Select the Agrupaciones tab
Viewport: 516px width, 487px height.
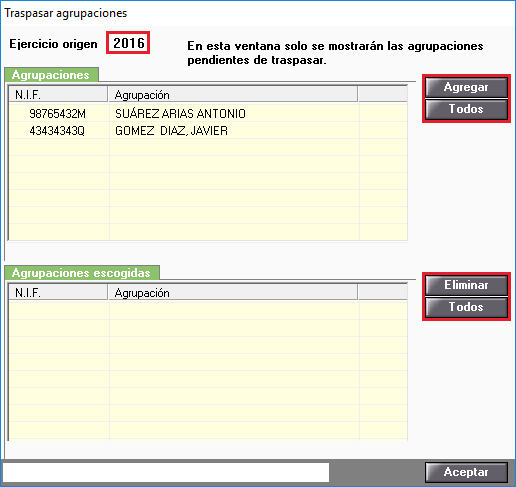point(51,75)
